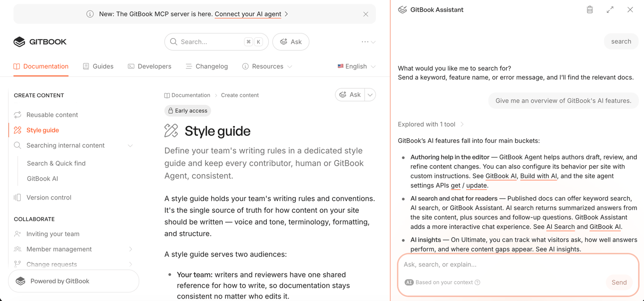Expand the Member management section
Image resolution: width=644 pixels, height=301 pixels.
(x=131, y=249)
